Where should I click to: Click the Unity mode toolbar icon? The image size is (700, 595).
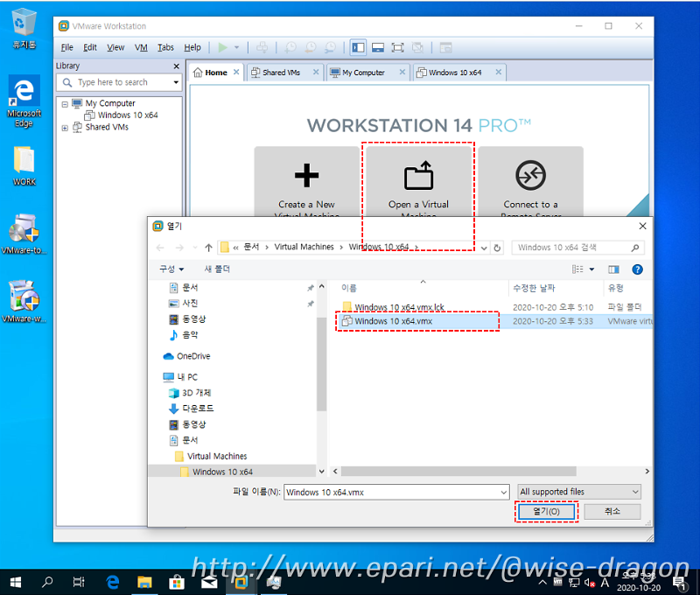point(417,47)
